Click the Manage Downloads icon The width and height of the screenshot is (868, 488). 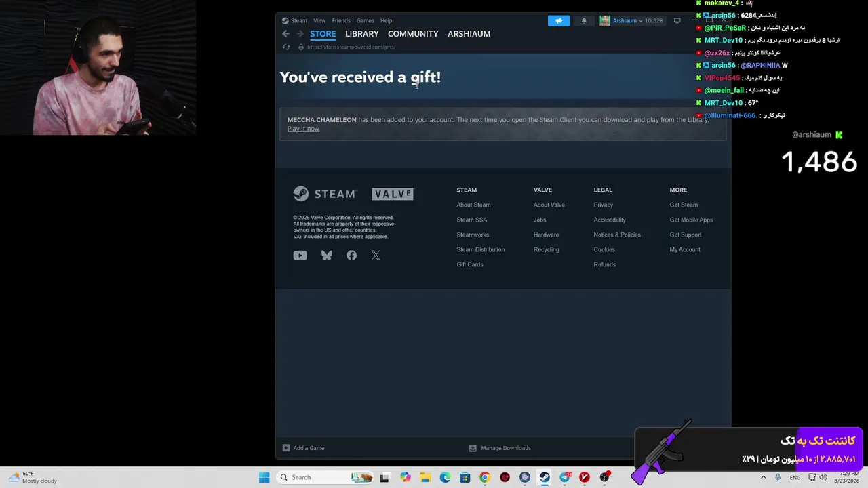pyautogui.click(x=473, y=448)
